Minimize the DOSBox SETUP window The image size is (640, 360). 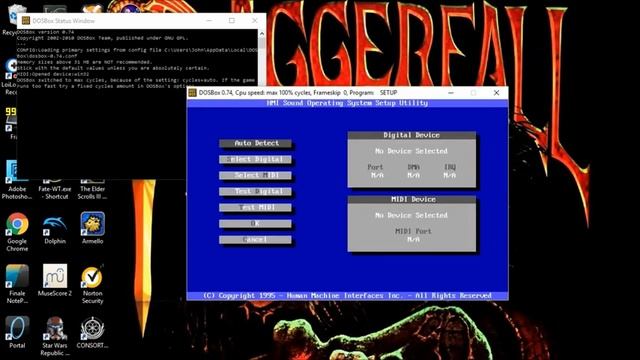click(x=451, y=93)
